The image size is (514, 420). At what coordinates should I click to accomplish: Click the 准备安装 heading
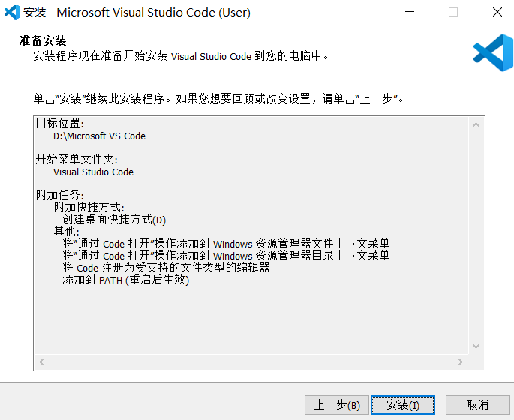(43, 41)
